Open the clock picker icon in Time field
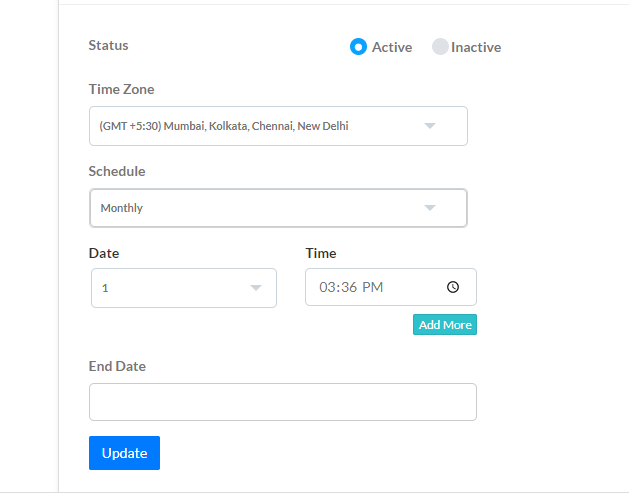This screenshot has width=629, height=493. pos(453,287)
